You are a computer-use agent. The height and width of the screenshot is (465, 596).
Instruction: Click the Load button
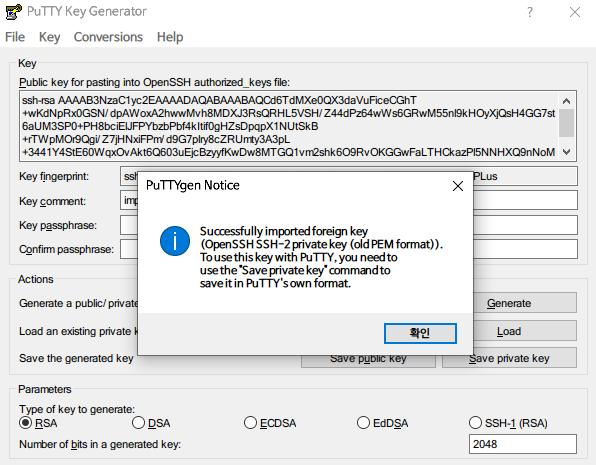525,331
